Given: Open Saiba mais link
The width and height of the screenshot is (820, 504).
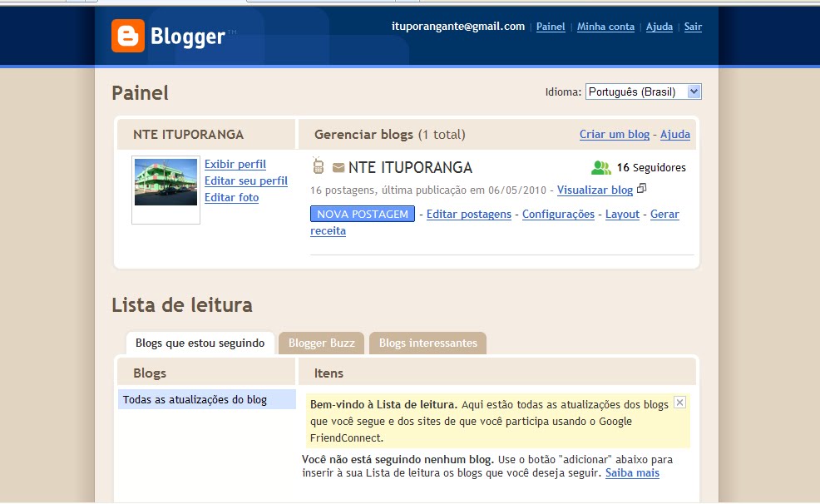Looking at the screenshot, I should (x=632, y=473).
